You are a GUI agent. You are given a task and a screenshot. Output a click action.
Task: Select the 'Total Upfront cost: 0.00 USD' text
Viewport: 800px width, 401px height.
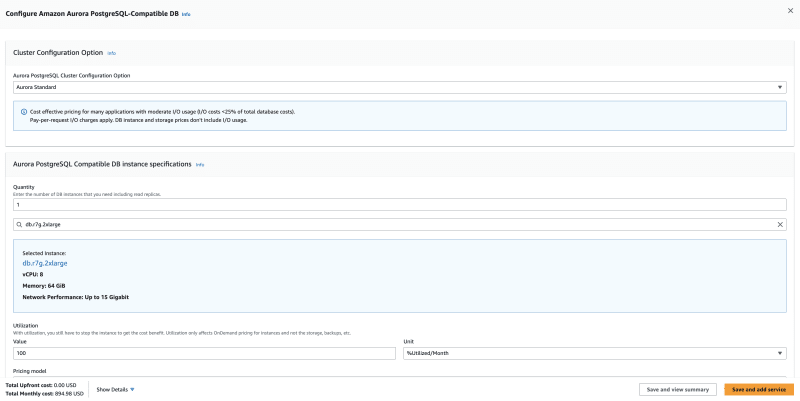click(41, 385)
